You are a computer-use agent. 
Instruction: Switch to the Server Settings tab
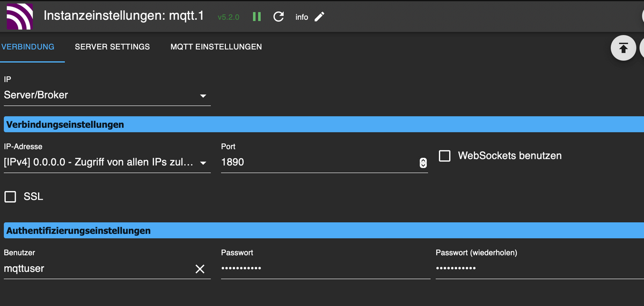[112, 47]
